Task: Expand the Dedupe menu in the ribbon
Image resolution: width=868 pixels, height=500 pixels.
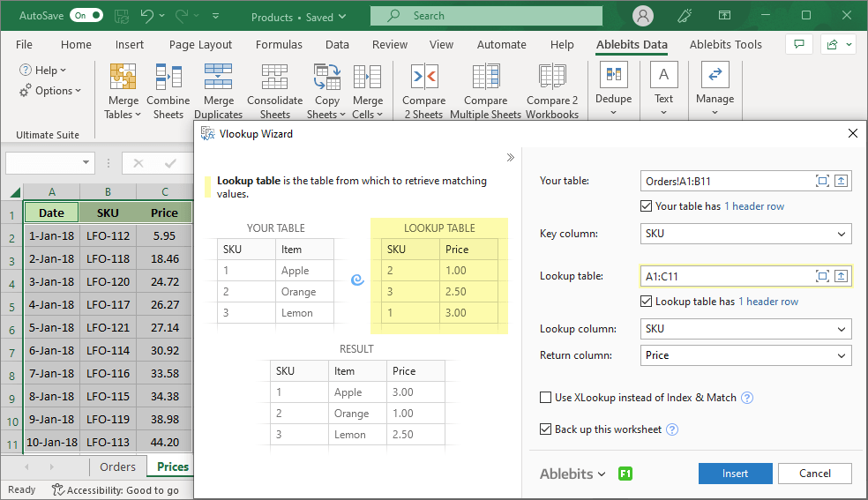Action: 613,99
